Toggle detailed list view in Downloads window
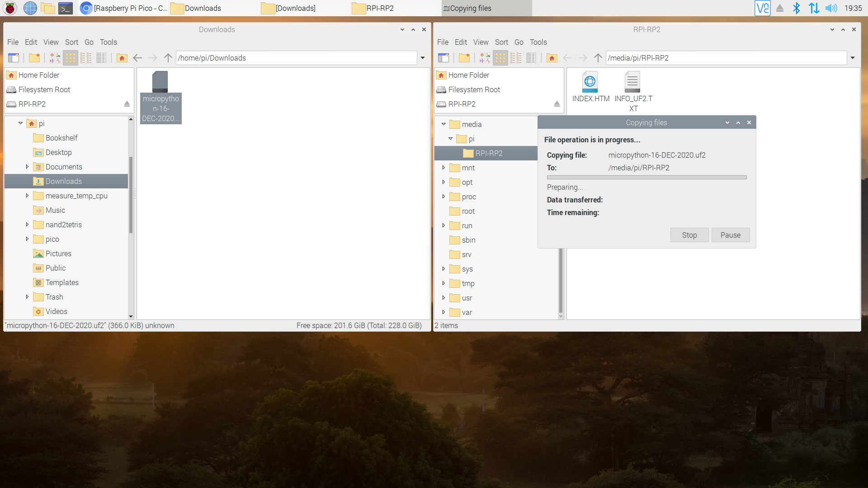The image size is (868, 488). [101, 58]
